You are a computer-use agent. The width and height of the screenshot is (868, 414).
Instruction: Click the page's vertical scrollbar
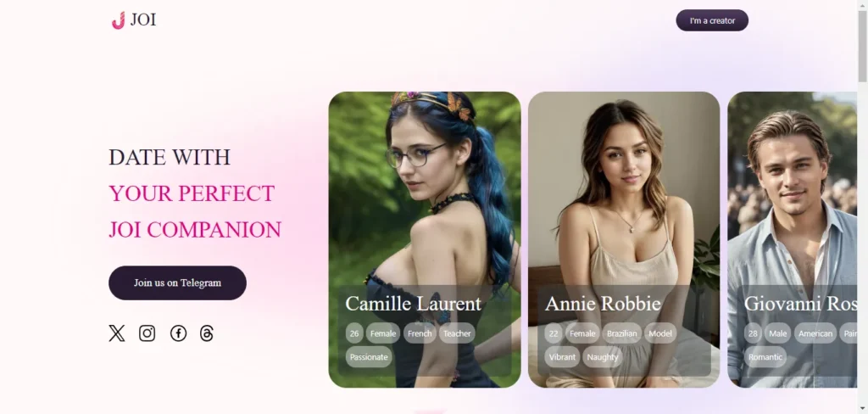click(862, 207)
